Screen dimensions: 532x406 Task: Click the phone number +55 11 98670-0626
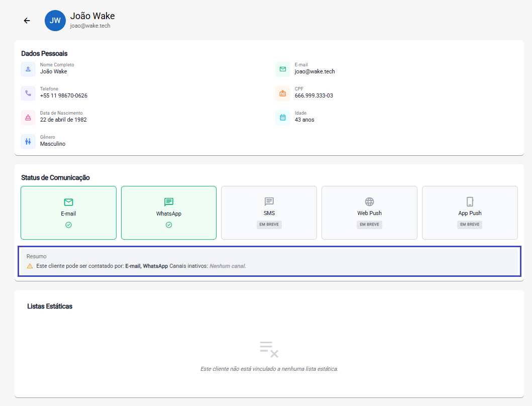tap(64, 95)
